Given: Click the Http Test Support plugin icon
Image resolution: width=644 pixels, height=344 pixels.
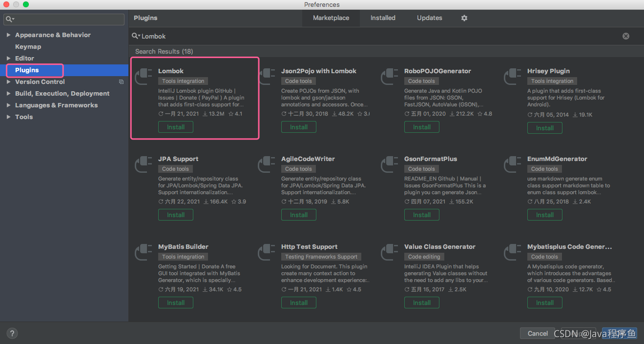Looking at the screenshot, I should coord(267,253).
